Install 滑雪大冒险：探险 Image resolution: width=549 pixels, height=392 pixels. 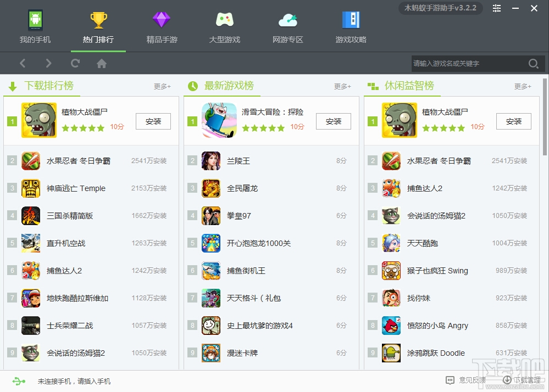coord(334,121)
